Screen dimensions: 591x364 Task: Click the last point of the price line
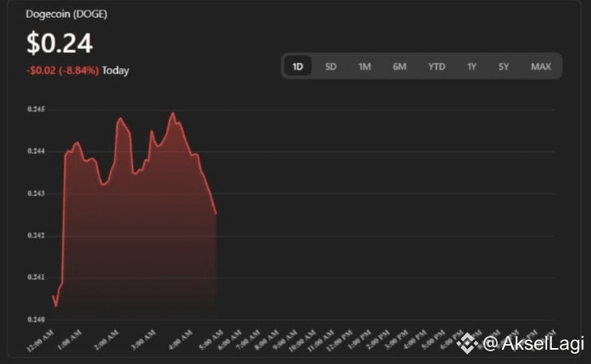point(216,213)
